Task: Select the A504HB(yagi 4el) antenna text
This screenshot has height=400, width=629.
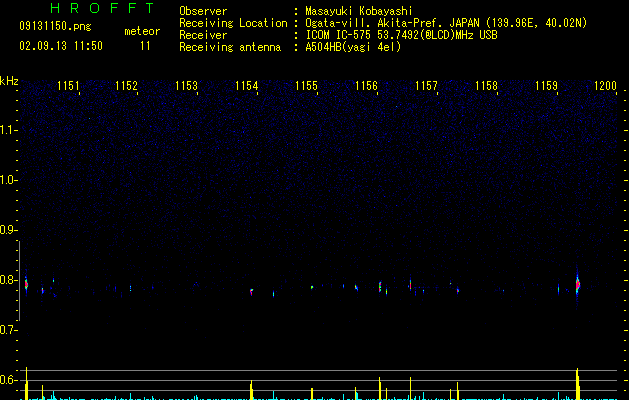Action: point(353,47)
